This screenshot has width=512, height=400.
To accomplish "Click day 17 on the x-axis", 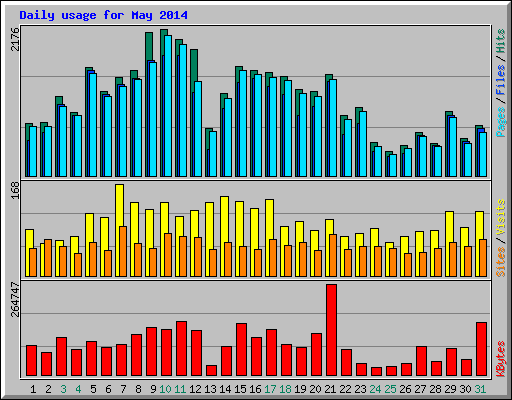I will (270, 389).
